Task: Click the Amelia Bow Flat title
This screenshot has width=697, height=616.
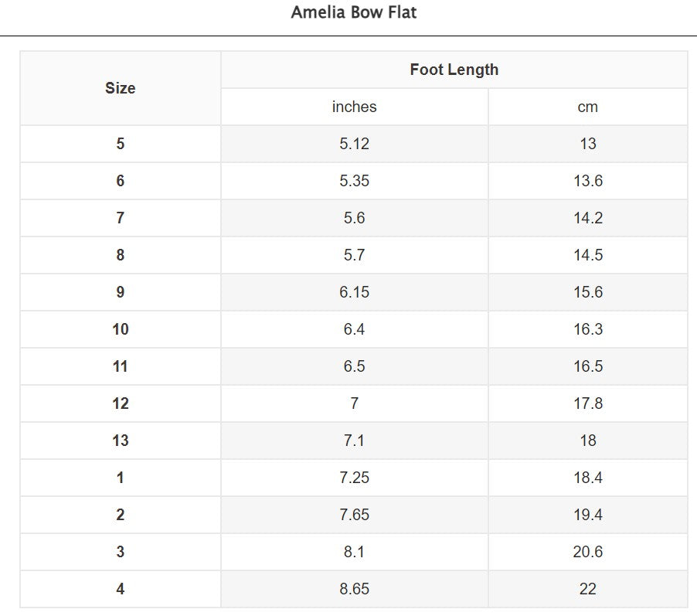Action: click(354, 12)
